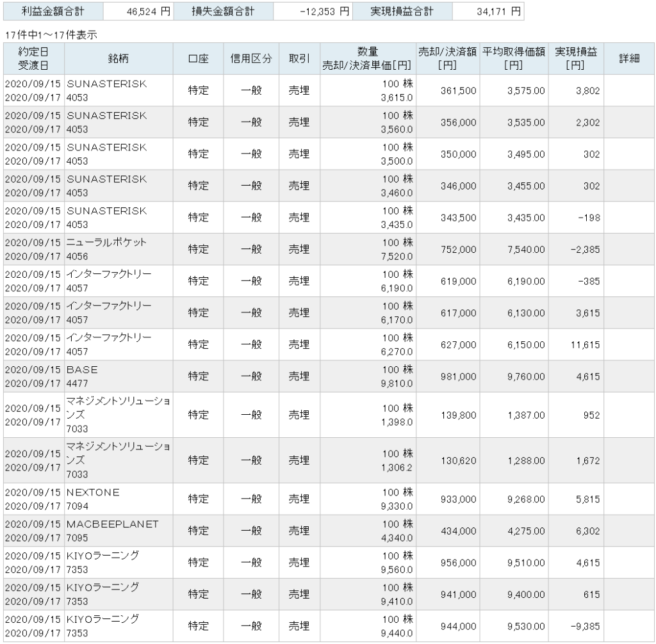Screen dimensions: 656x644
Task: Click the 詳細 column header
Action: click(x=629, y=58)
